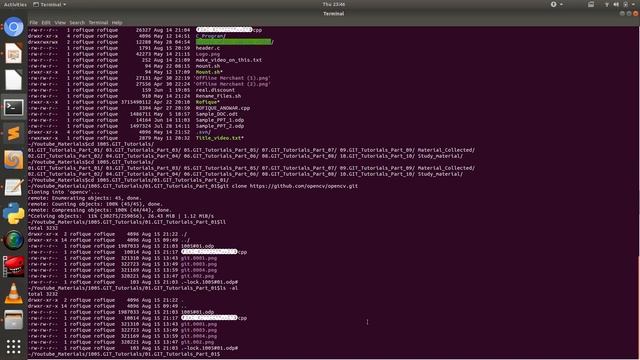Open Chromium browser from the dock
The height and width of the screenshot is (360, 640).
pos(13,27)
